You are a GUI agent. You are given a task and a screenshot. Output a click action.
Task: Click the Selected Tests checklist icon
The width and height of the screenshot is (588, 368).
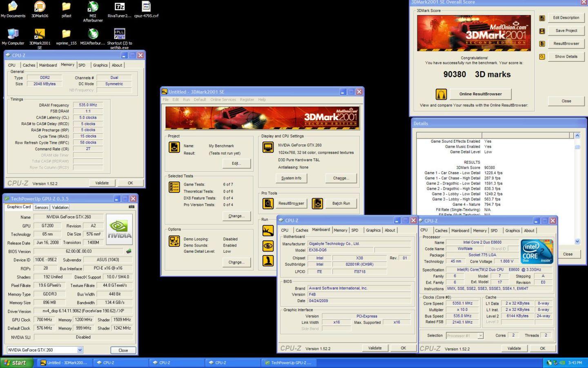pos(174,187)
